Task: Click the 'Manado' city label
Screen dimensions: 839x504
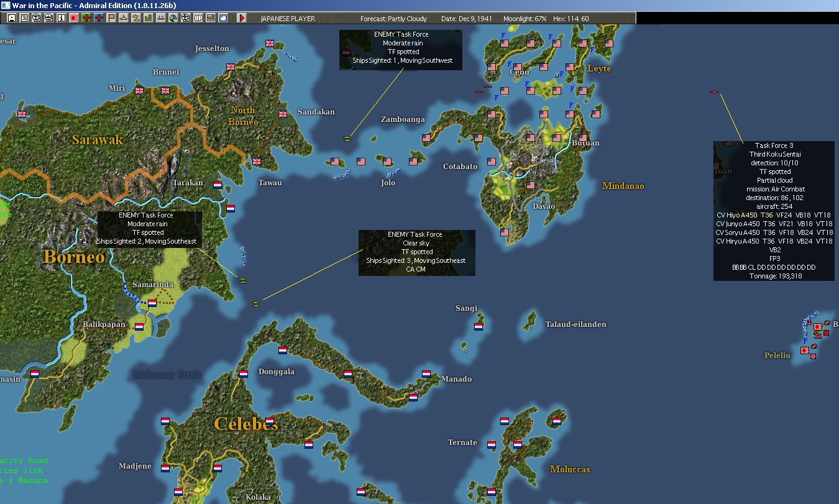Action: click(457, 379)
